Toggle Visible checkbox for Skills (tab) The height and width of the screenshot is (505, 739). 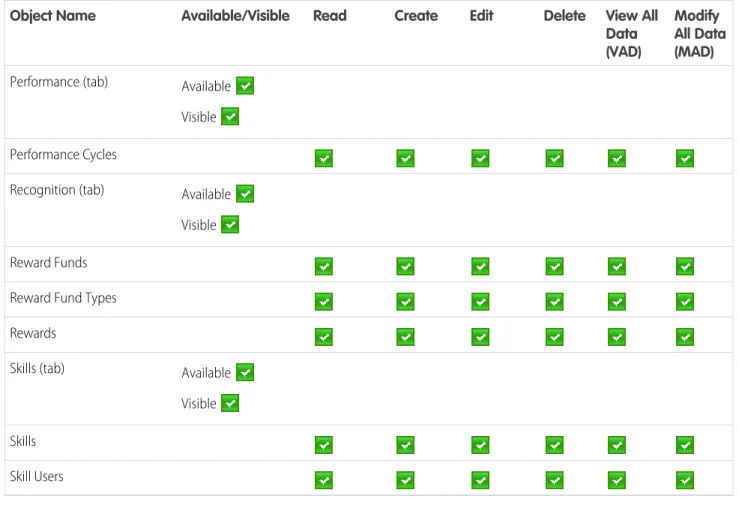click(x=230, y=403)
